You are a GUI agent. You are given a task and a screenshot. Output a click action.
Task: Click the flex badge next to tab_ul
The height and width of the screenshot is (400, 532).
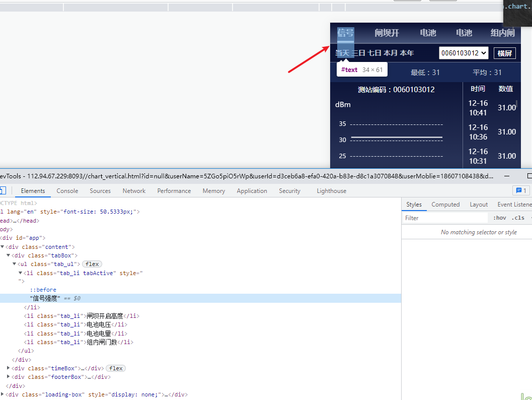[92, 264]
